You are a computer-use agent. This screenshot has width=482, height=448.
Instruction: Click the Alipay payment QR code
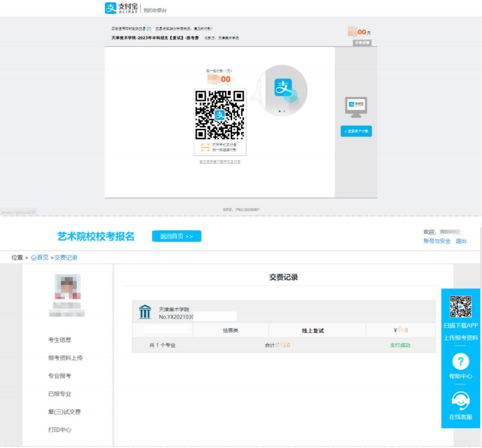coord(220,115)
